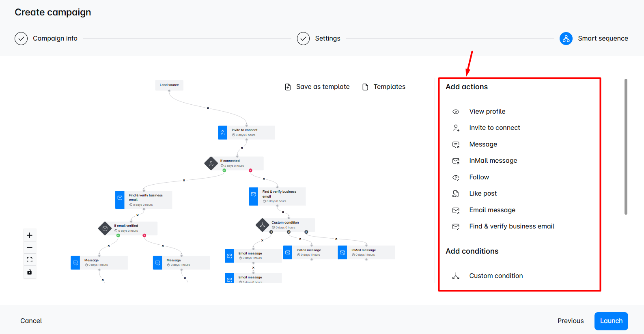
Task: Go back with Previous button
Action: (571, 321)
